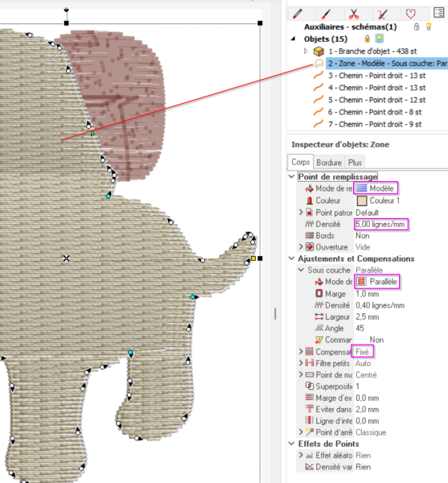Screen dimensions: 448x483
Task: Select object 4 - Chemin 13 st
Action: pos(376,88)
